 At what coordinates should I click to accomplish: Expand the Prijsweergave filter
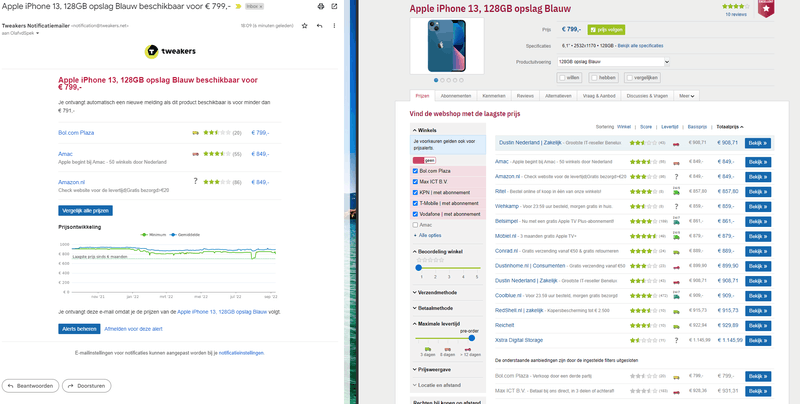pyautogui.click(x=432, y=369)
